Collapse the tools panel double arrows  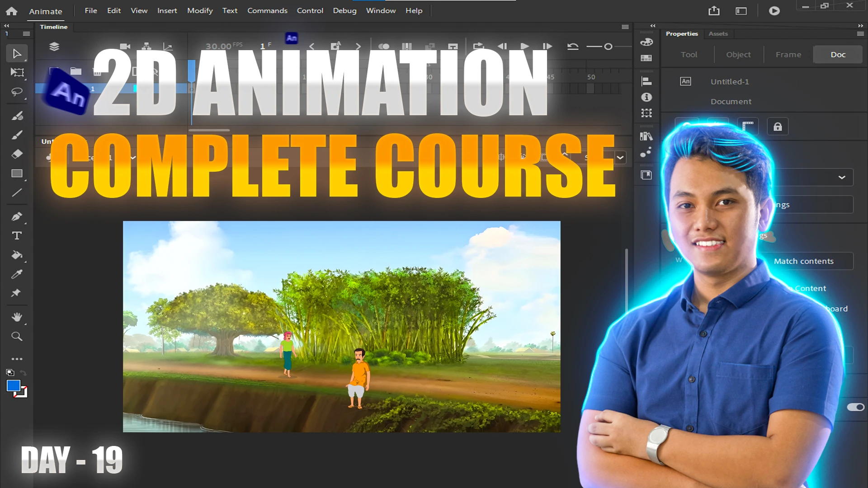point(7,26)
